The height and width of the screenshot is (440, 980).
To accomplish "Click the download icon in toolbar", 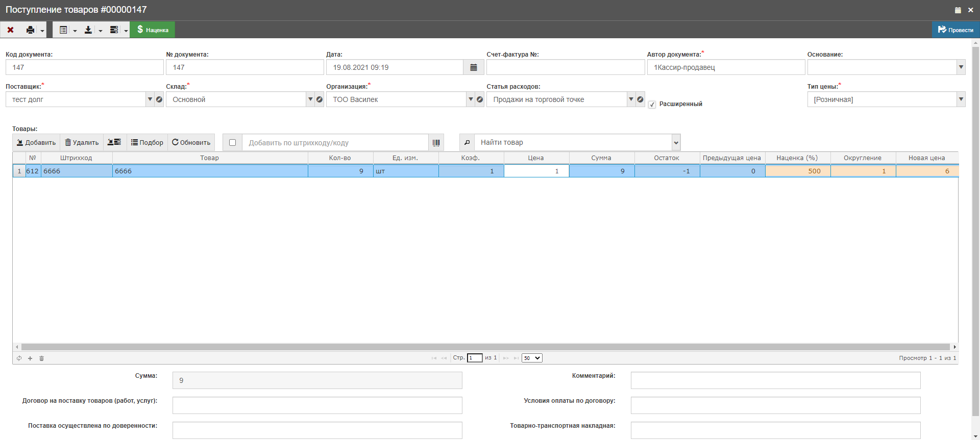I will tap(88, 30).
